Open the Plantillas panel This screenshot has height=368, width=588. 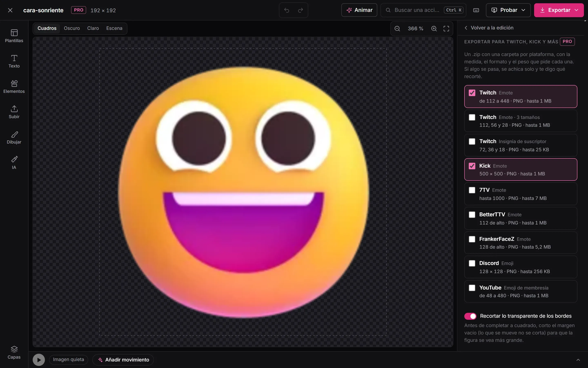point(14,36)
